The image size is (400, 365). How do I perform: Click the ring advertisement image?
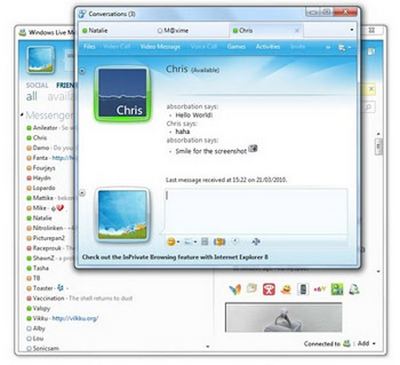click(284, 317)
